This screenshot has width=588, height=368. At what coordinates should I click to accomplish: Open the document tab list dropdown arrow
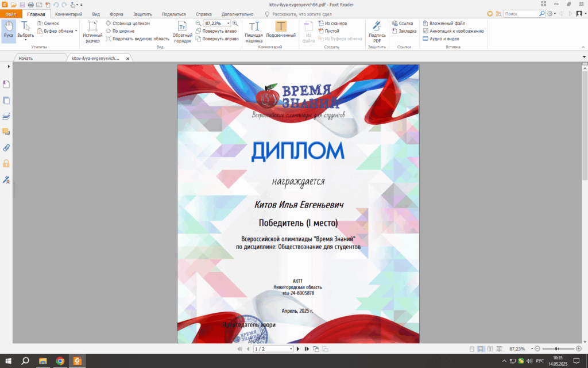(x=584, y=57)
